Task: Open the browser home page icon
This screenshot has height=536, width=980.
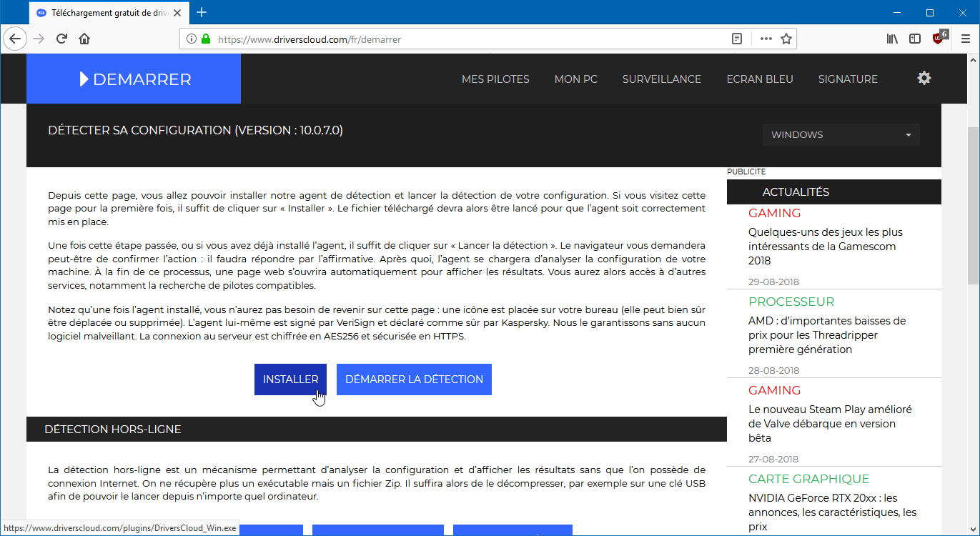Action: click(x=84, y=39)
